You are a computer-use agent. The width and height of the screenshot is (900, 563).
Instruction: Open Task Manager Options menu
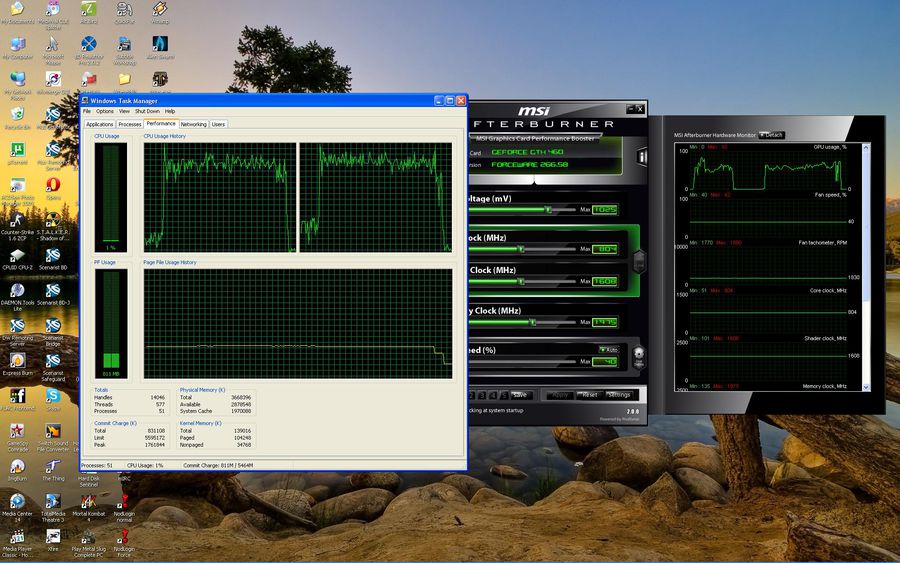(104, 111)
